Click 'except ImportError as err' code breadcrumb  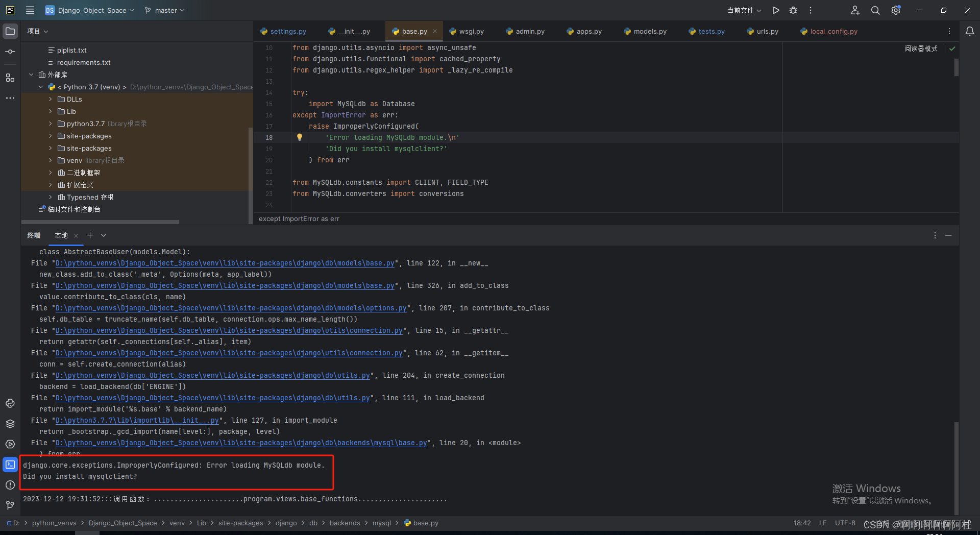coord(299,218)
